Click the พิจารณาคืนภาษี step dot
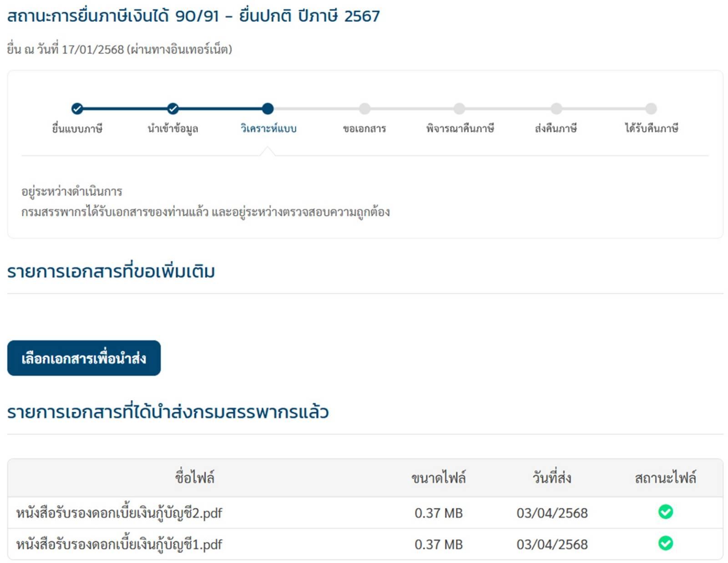Image resolution: width=728 pixels, height=563 pixels. click(x=460, y=108)
